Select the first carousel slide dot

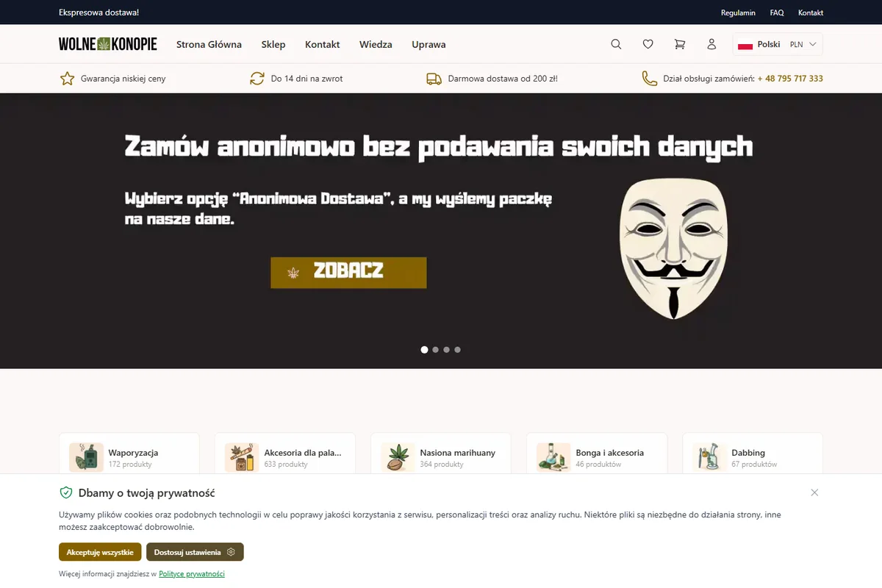[424, 350]
